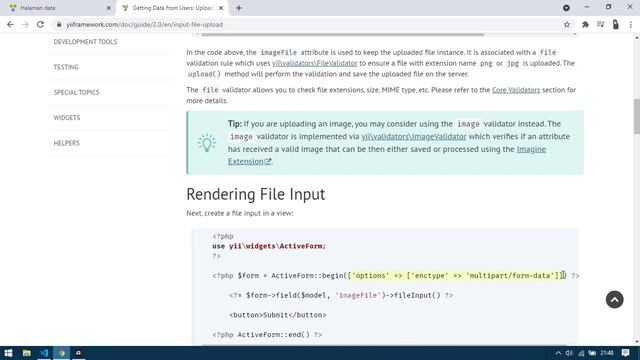Open the Widgets sidebar section
Viewport: 640px width, 360px height.
pos(67,118)
